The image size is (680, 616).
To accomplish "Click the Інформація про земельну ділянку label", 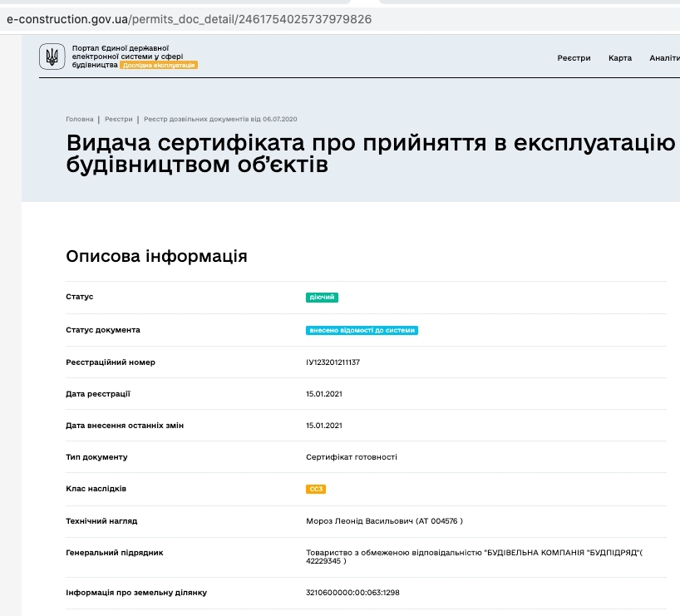I will coord(136,593).
